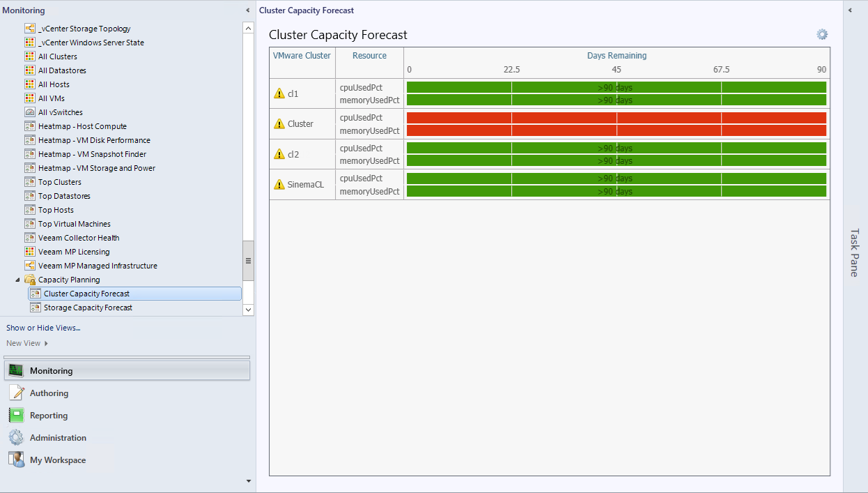
Task: Click Storage Capacity Forecast dashboard icon
Action: click(x=36, y=308)
